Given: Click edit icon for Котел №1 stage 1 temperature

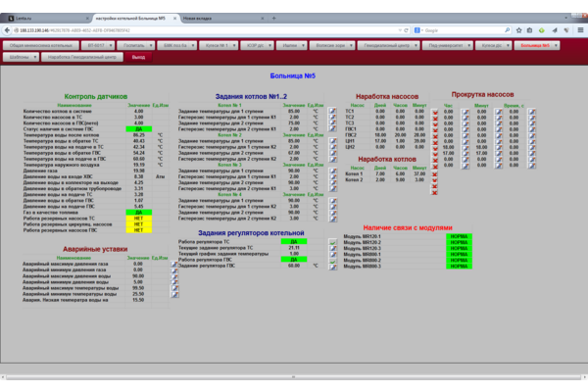Looking at the screenshot, I should click(332, 112).
